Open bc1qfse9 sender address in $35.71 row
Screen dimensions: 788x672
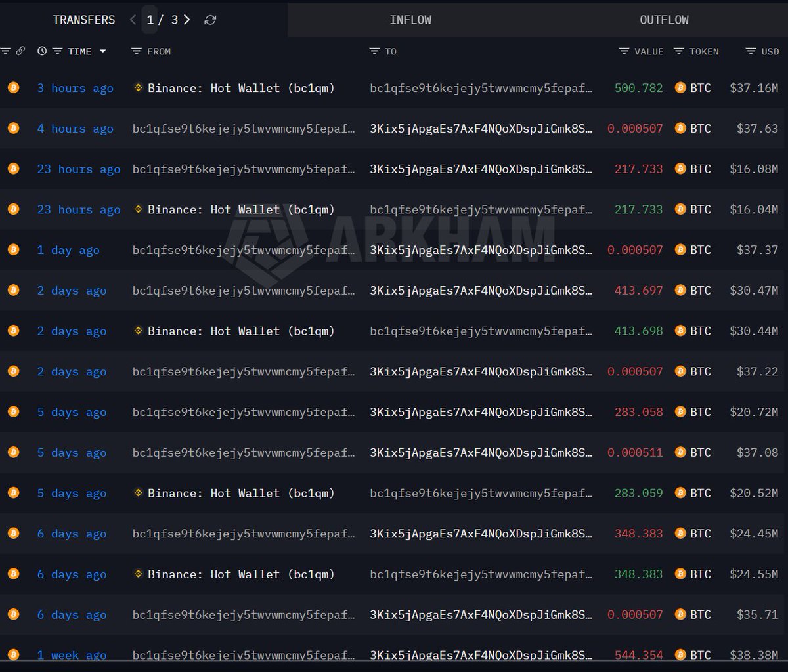coord(244,614)
